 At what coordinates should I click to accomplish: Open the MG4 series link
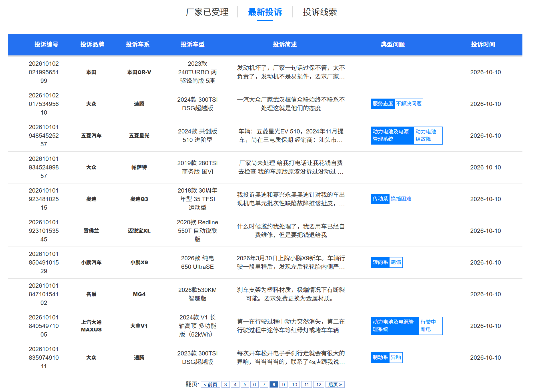pyautogui.click(x=139, y=294)
